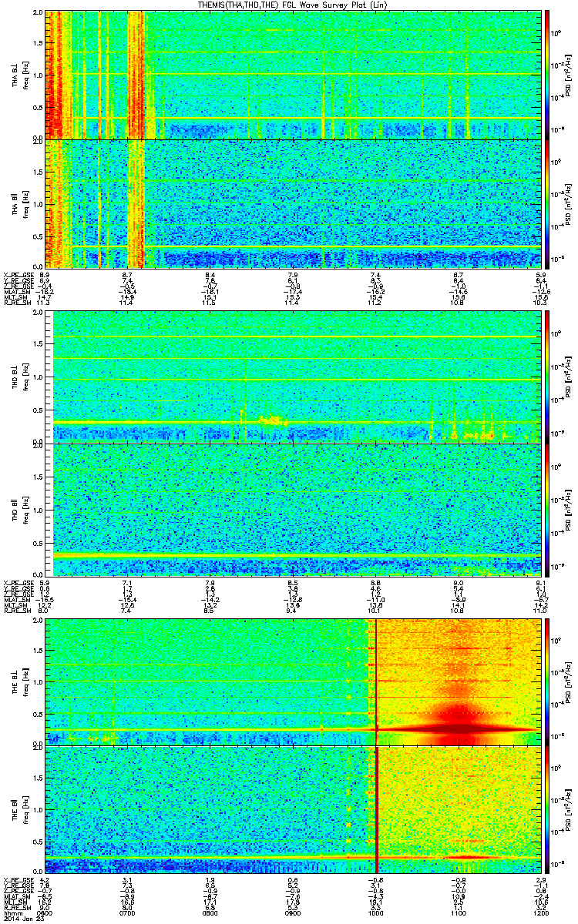Click the PSD color bar beside THE BII

(547, 810)
